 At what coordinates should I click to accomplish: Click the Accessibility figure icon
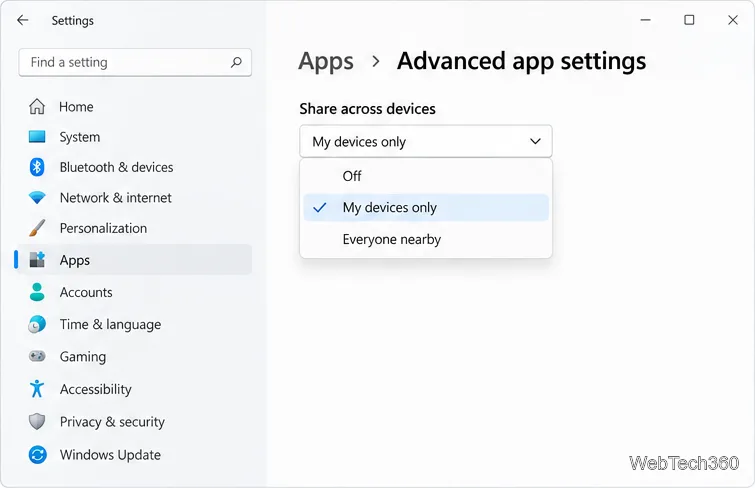[x=37, y=389]
